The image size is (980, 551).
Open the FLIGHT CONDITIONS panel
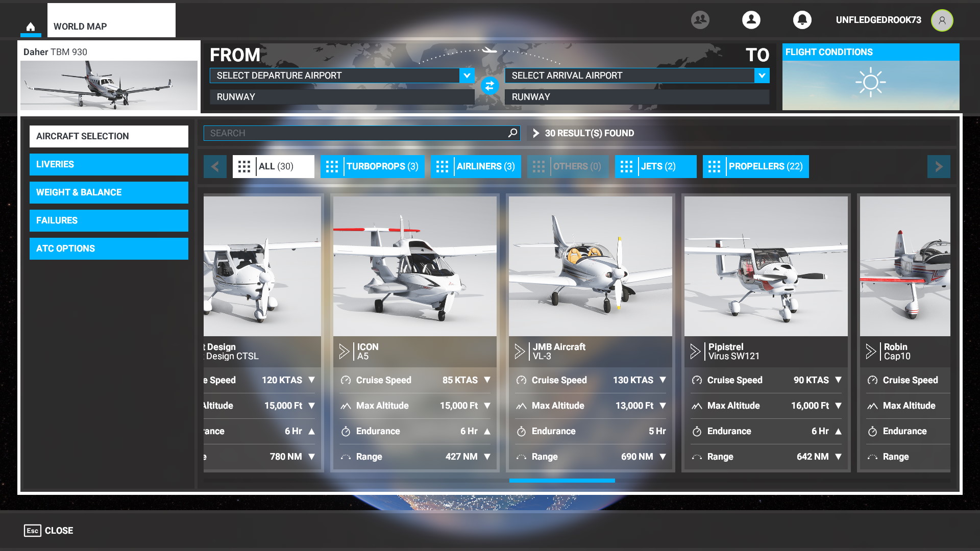click(x=871, y=77)
